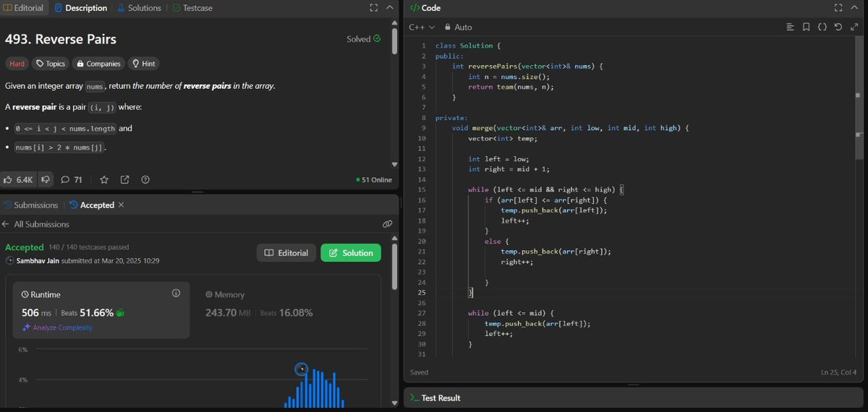Click the '493. Reverse Pairs' title
This screenshot has width=868, height=412.
click(61, 39)
